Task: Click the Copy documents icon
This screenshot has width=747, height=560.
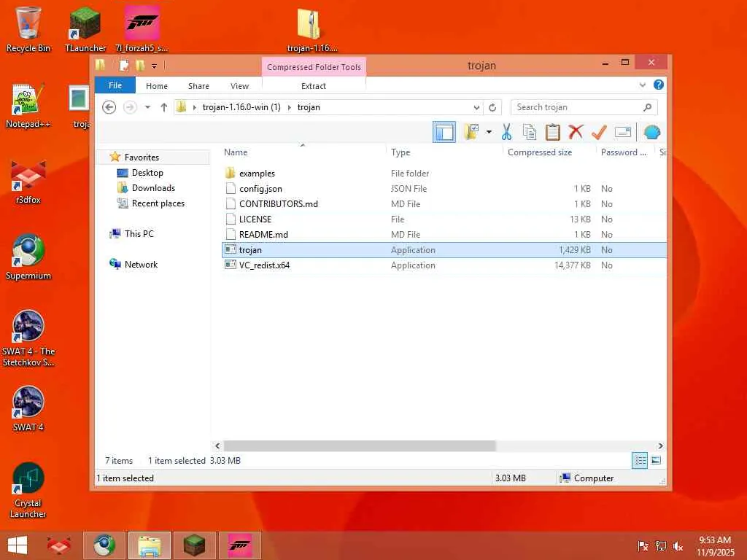Action: pyautogui.click(x=530, y=133)
